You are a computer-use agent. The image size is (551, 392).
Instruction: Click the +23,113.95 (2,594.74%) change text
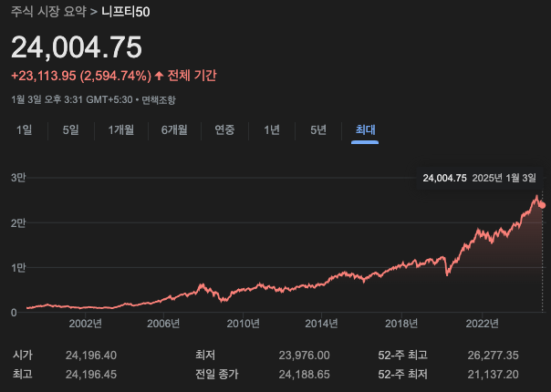(x=81, y=76)
